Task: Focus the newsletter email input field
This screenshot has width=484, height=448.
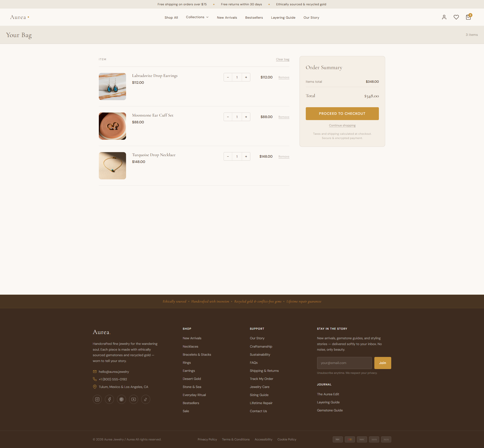Action: click(x=344, y=363)
